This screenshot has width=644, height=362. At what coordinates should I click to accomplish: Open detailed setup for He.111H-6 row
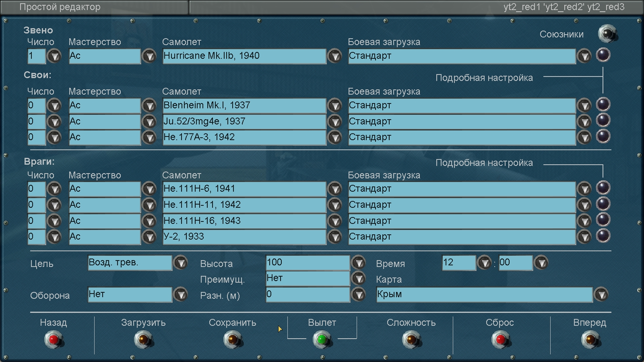(603, 188)
